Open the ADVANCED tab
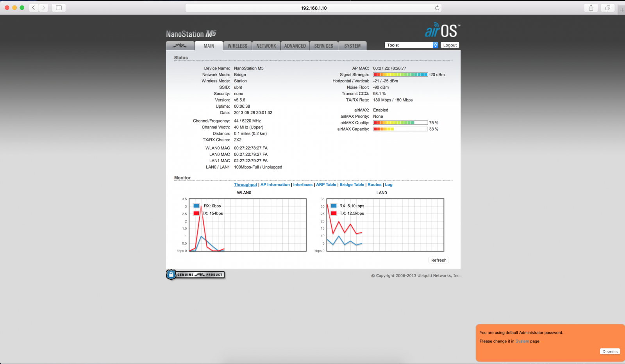The width and height of the screenshot is (625, 364). coord(295,46)
